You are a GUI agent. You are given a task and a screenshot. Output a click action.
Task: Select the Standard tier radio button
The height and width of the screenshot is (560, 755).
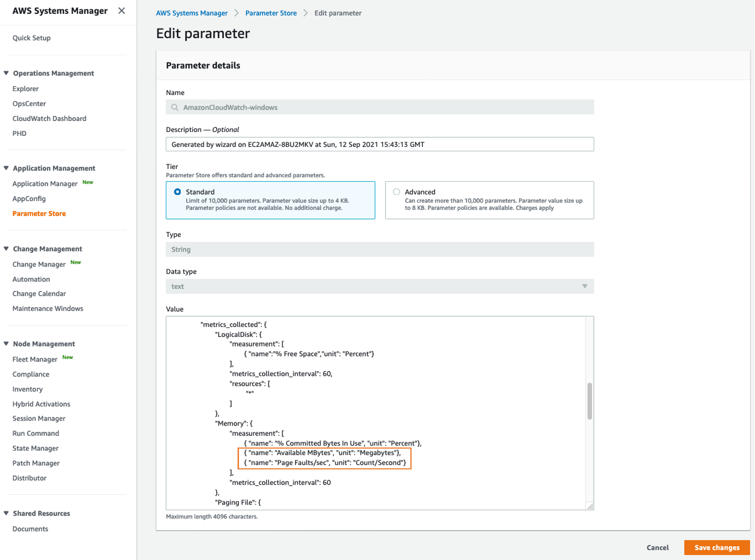pos(177,192)
